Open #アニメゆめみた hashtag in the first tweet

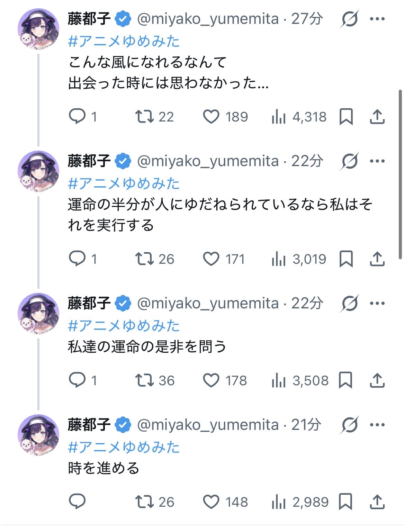point(124,41)
